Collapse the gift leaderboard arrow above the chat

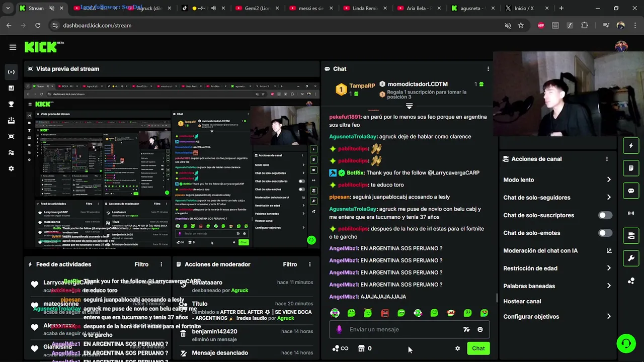coord(409,106)
